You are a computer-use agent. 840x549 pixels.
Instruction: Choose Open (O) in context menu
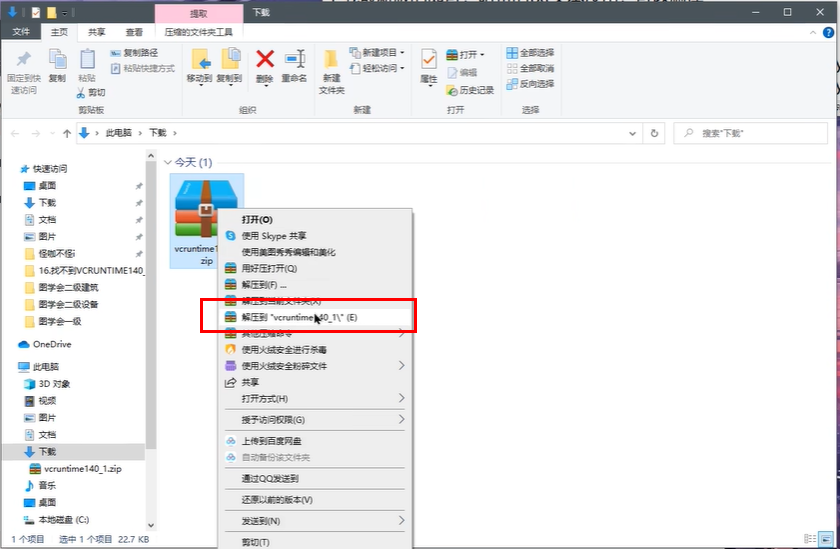[314, 220]
